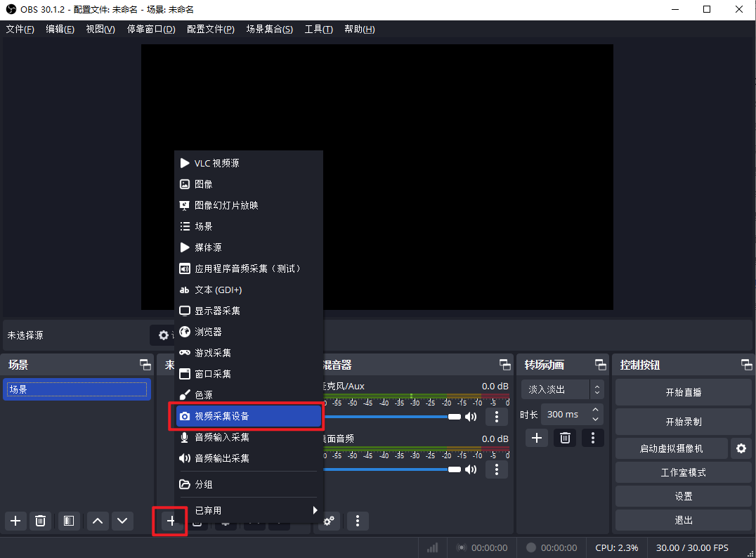Image resolution: width=756 pixels, height=558 pixels.
Task: Click the 开始直播 button
Action: point(683,392)
